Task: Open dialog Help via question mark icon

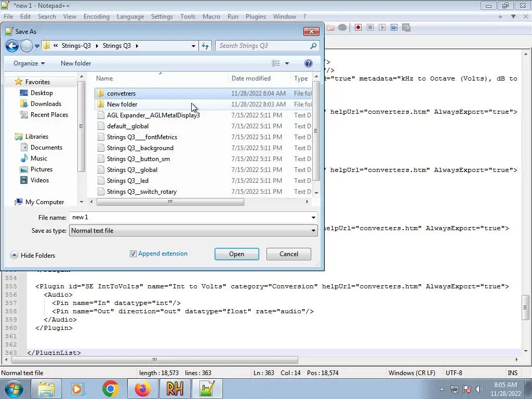Action: tap(309, 63)
